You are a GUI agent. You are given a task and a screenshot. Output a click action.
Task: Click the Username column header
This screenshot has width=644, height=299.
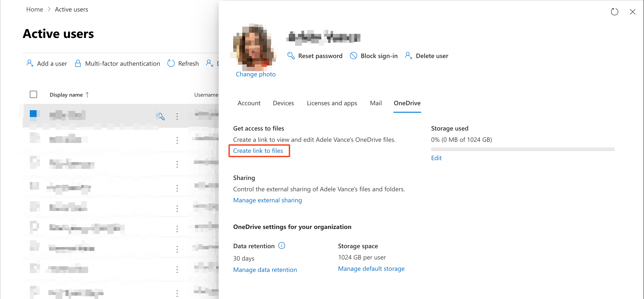click(x=206, y=95)
